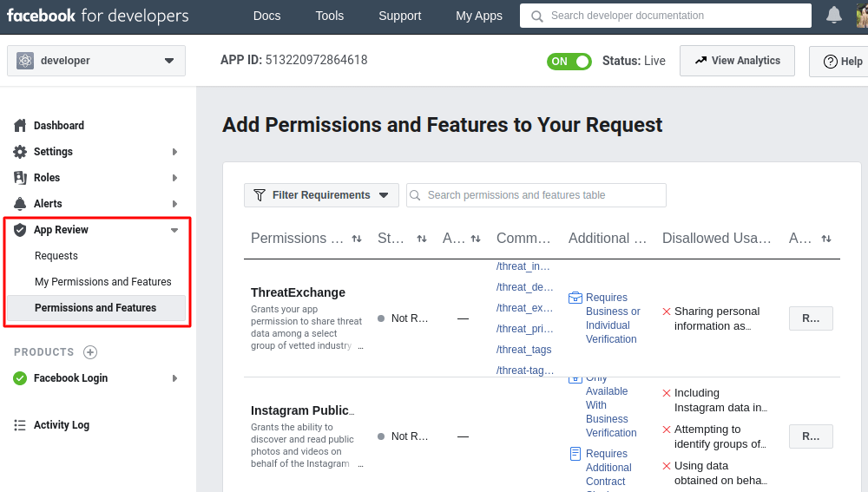The height and width of the screenshot is (492, 868).
Task: Click the Comm… column header
Action: pyautogui.click(x=523, y=239)
